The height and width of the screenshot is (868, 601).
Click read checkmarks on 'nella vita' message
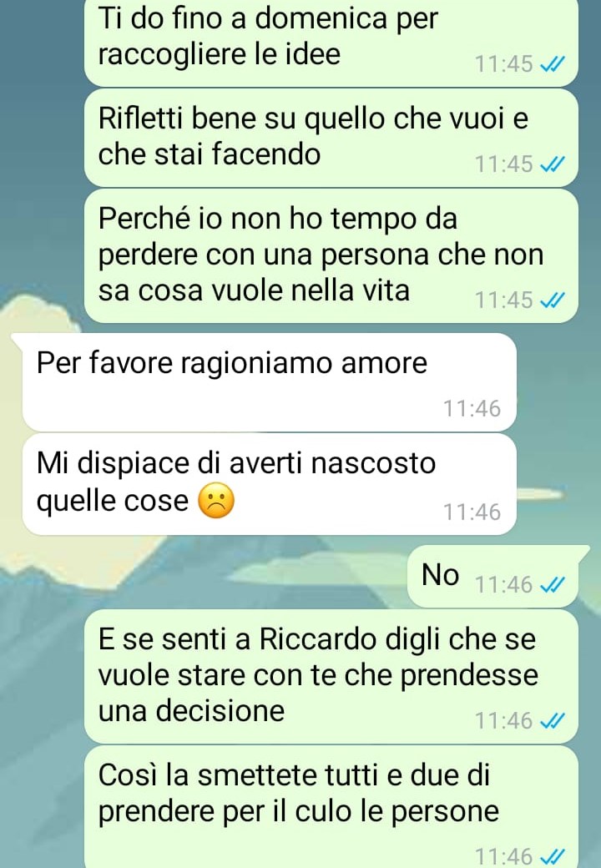[553, 300]
